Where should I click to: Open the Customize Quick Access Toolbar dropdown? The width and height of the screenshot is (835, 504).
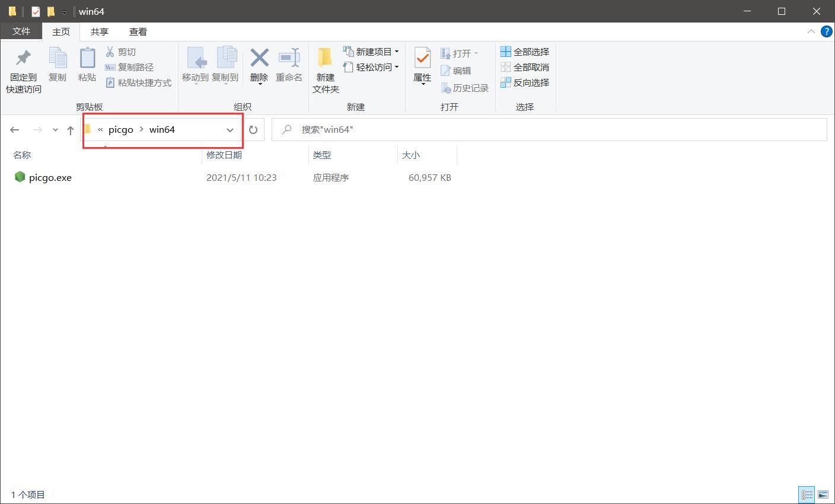(x=64, y=12)
